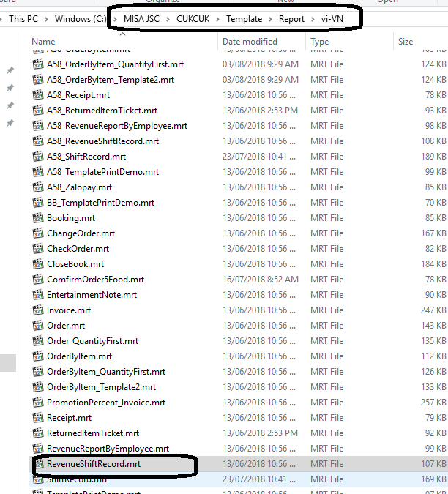Click the ComfirmOrder5Food.mrt file icon
Viewport: 448px width, 494px height.
pos(38,279)
